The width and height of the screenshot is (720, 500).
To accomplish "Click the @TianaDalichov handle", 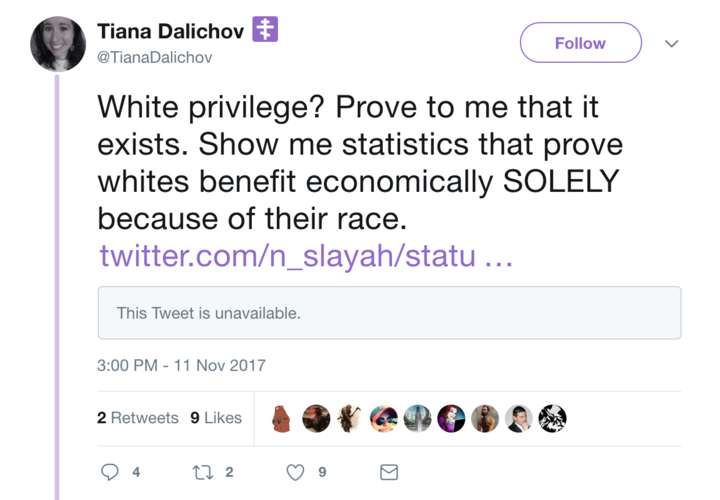I will point(154,58).
